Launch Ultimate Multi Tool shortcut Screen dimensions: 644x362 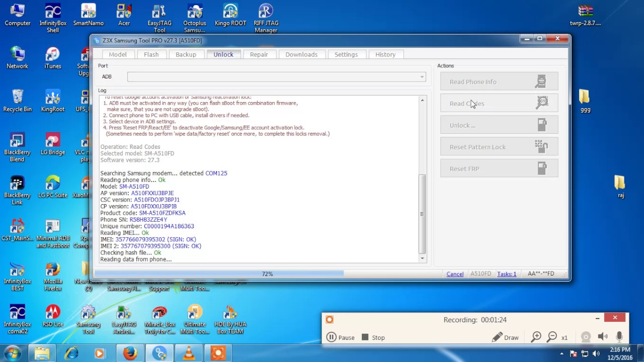[x=195, y=320]
